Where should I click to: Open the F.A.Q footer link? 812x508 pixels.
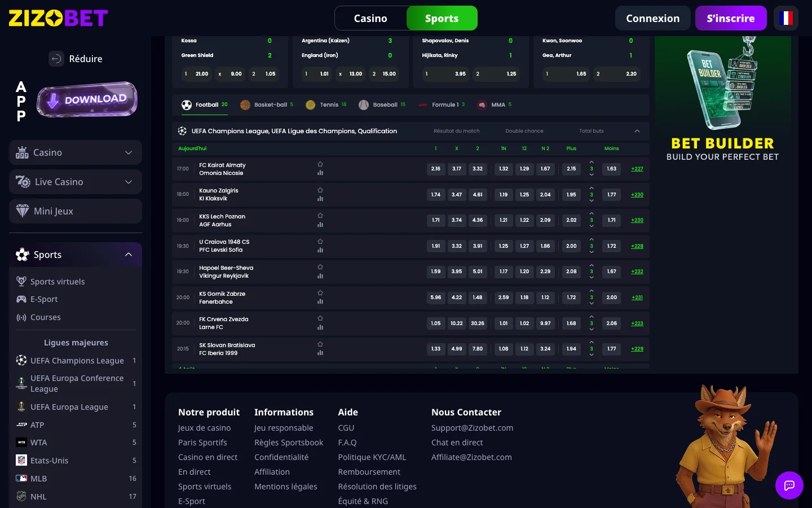point(347,443)
